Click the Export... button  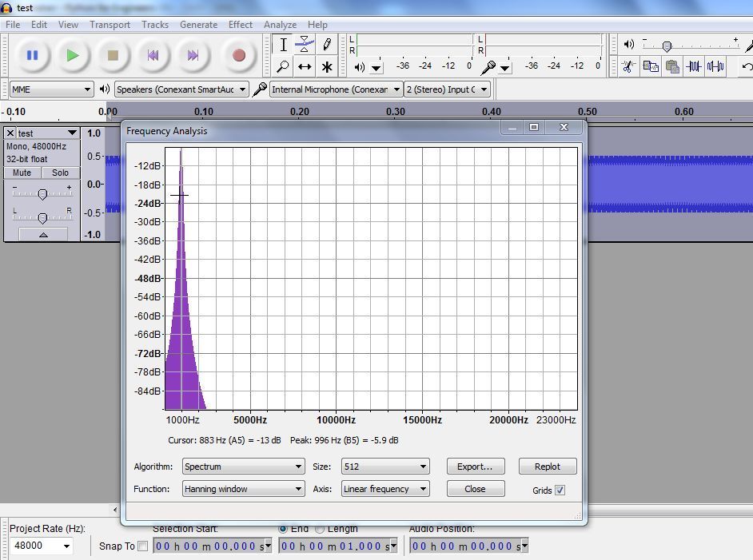click(476, 467)
